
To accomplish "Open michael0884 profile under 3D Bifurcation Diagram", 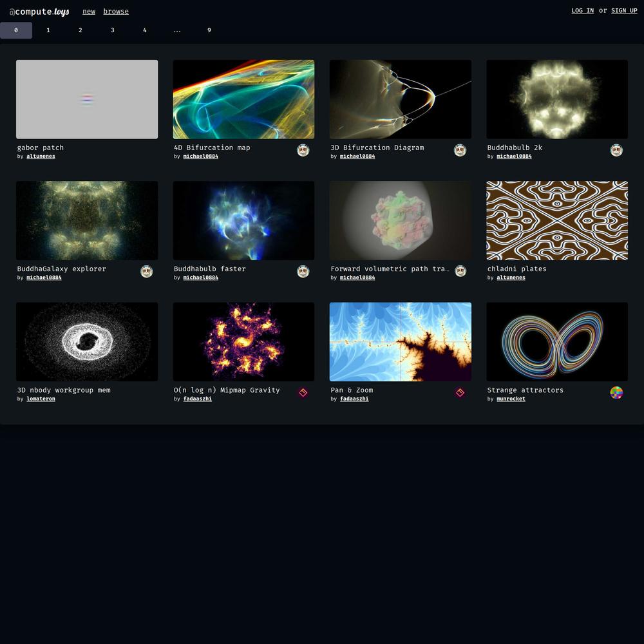I will point(357,156).
